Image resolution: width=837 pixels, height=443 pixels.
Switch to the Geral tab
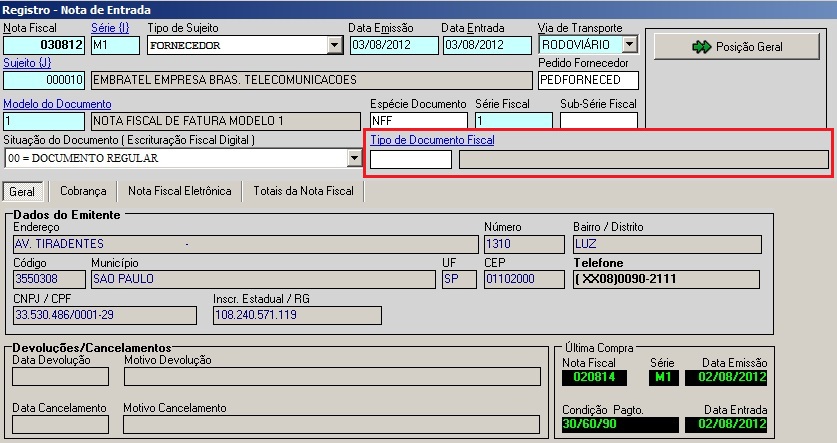click(22, 192)
